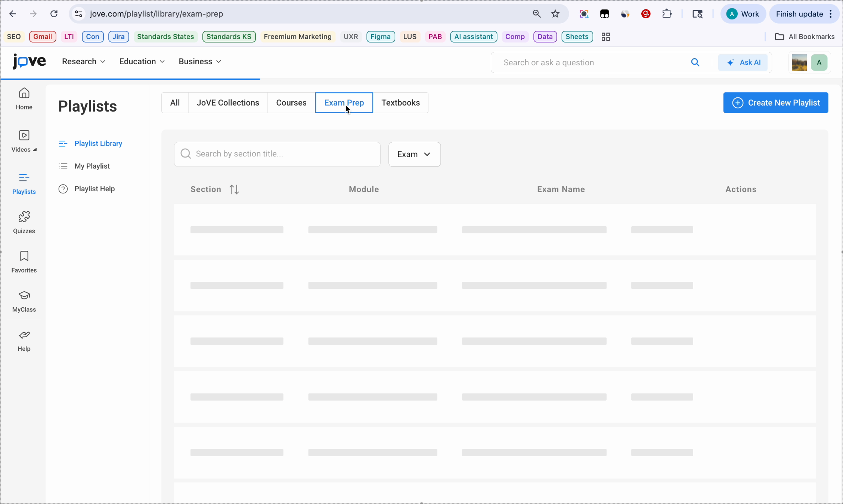Open the Figma bookmark
The height and width of the screenshot is (504, 843).
381,37
